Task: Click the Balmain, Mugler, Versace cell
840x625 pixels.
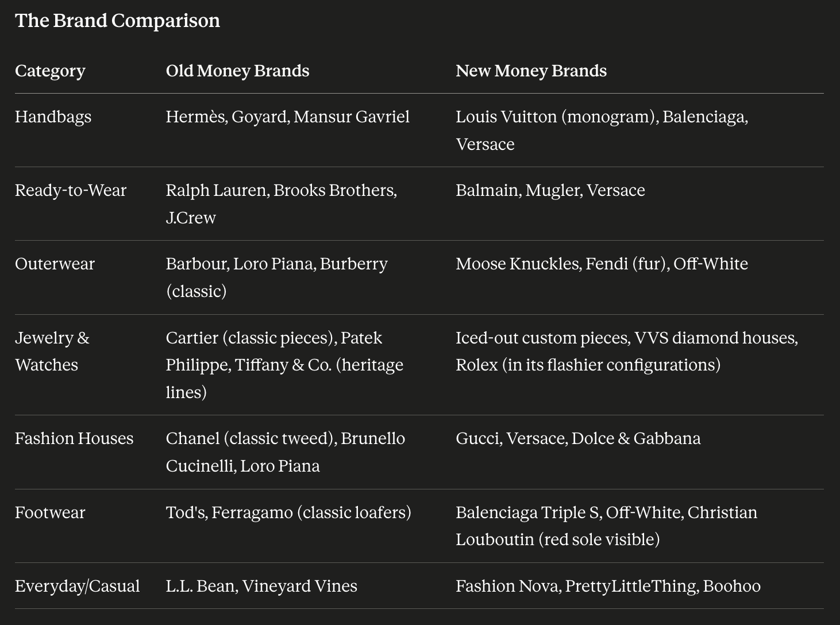Action: pyautogui.click(x=550, y=190)
